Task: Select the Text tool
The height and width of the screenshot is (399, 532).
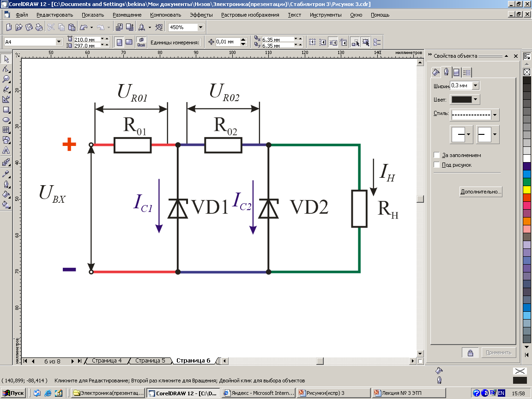Action: point(6,150)
